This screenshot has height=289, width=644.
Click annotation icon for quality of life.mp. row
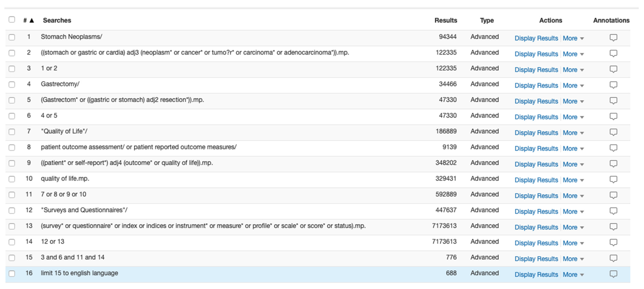tap(613, 179)
